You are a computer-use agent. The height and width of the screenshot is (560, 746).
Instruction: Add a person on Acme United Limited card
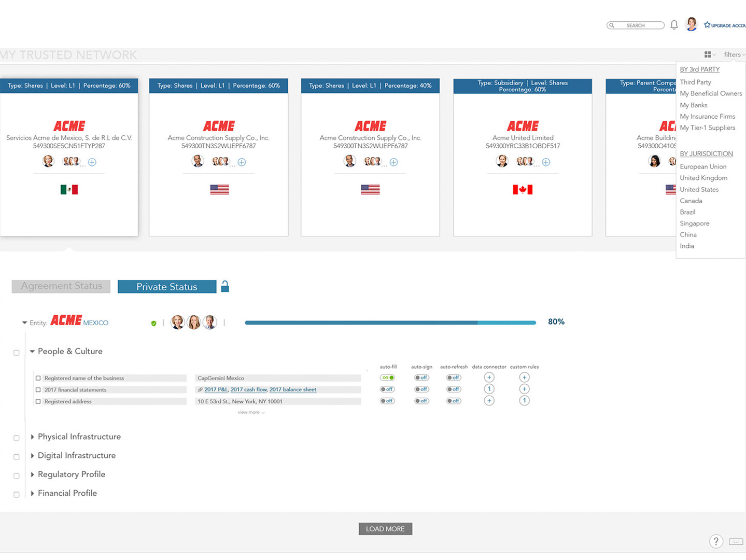coord(546,162)
